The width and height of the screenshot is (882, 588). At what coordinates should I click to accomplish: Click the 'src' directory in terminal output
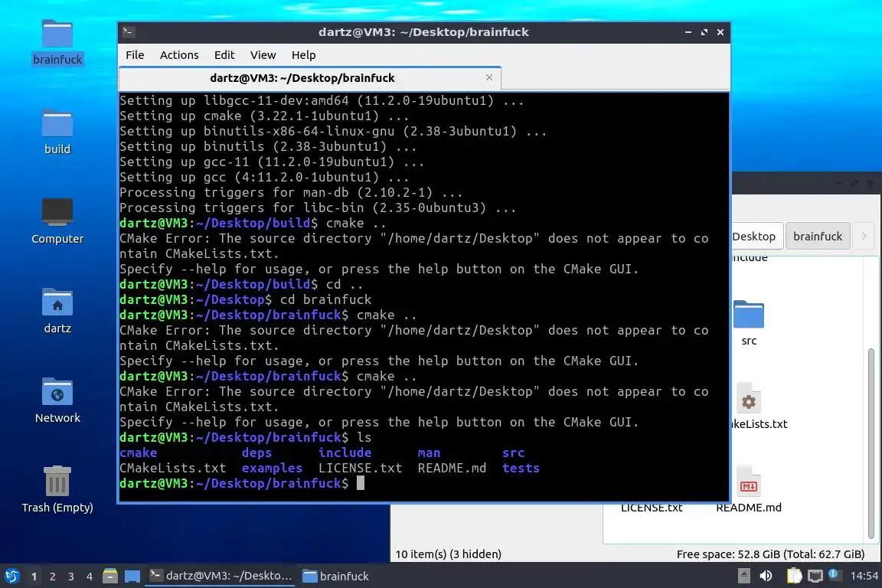click(x=513, y=453)
